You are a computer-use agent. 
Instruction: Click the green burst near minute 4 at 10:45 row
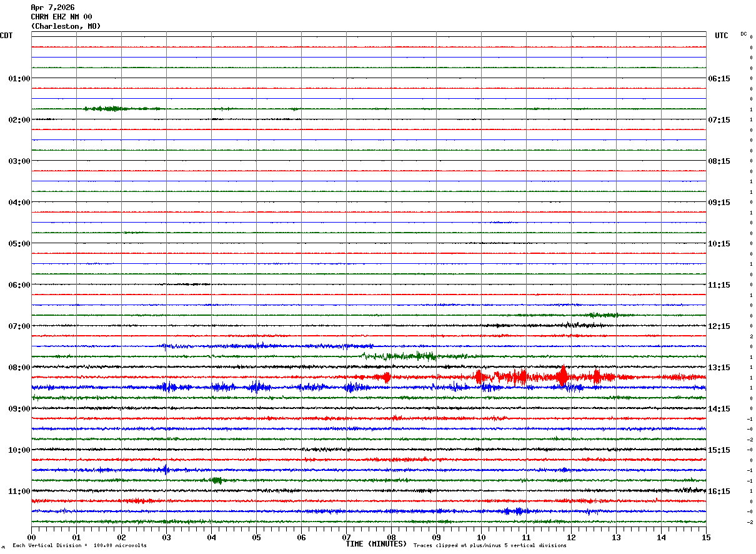216,480
